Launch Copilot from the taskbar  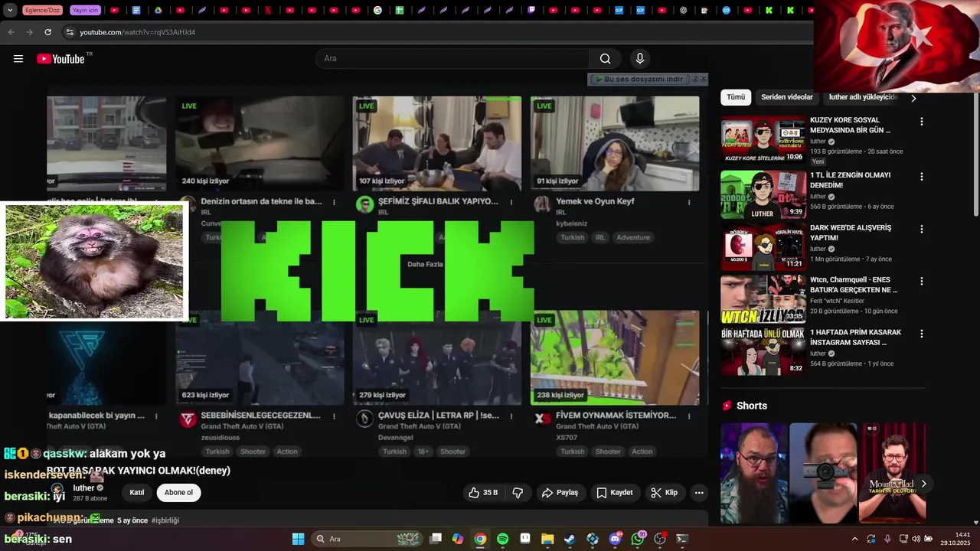click(458, 539)
